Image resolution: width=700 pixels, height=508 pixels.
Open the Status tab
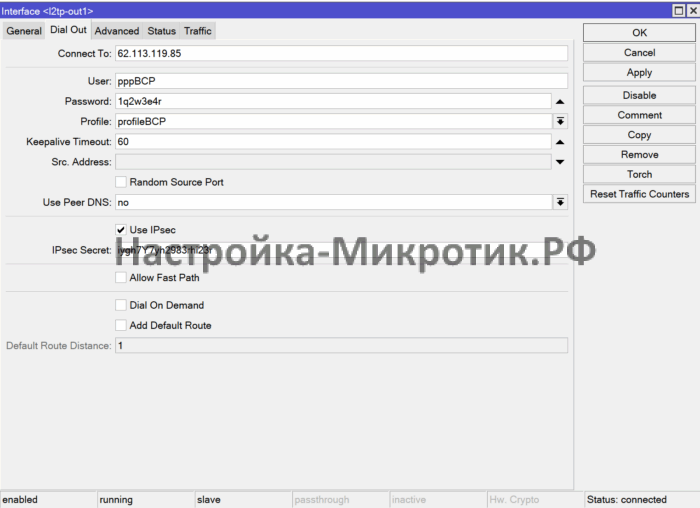click(162, 31)
